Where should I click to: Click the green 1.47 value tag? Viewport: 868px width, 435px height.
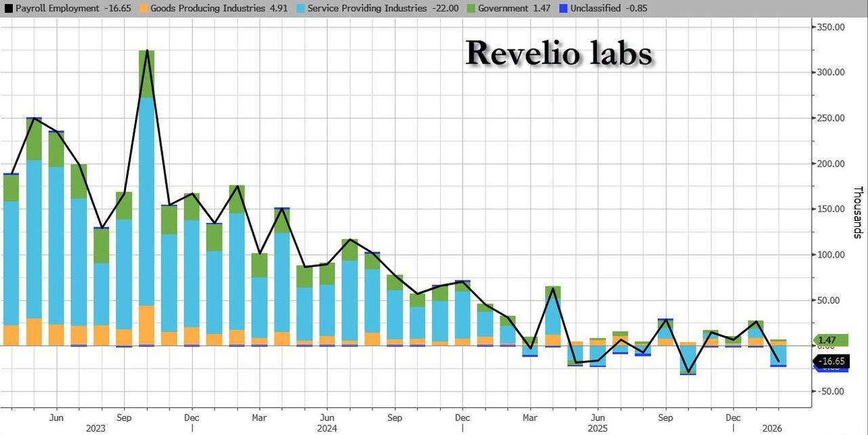tap(827, 340)
